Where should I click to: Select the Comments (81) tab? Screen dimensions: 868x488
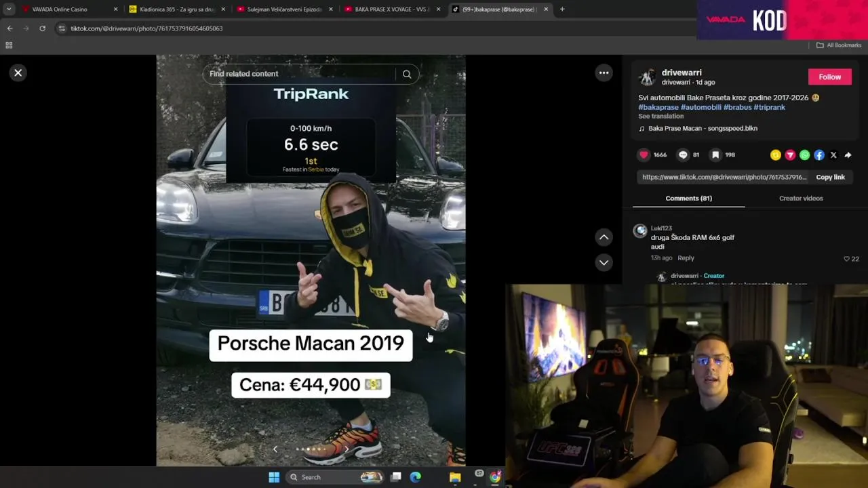point(688,198)
